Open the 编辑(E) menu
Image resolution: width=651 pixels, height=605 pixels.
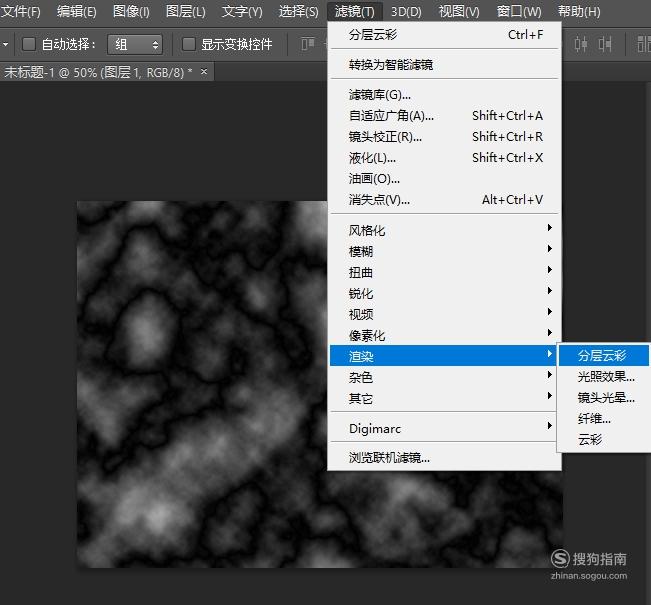[76, 11]
